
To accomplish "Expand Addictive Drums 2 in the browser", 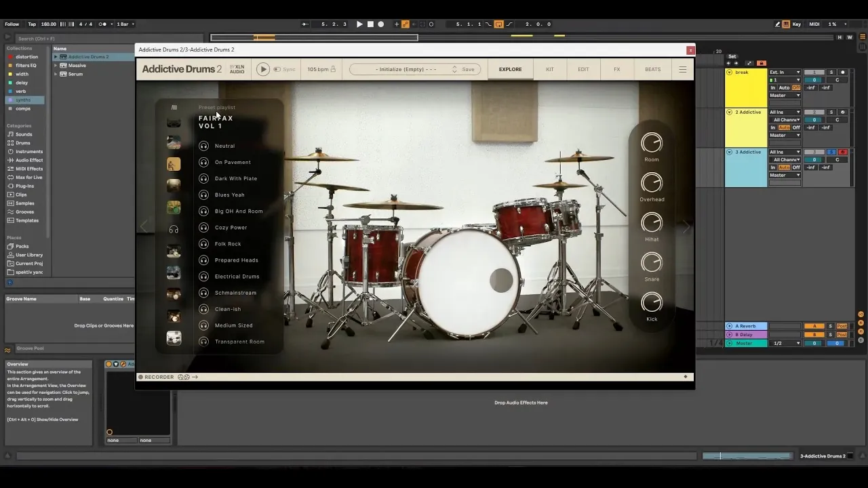I will [x=56, y=57].
